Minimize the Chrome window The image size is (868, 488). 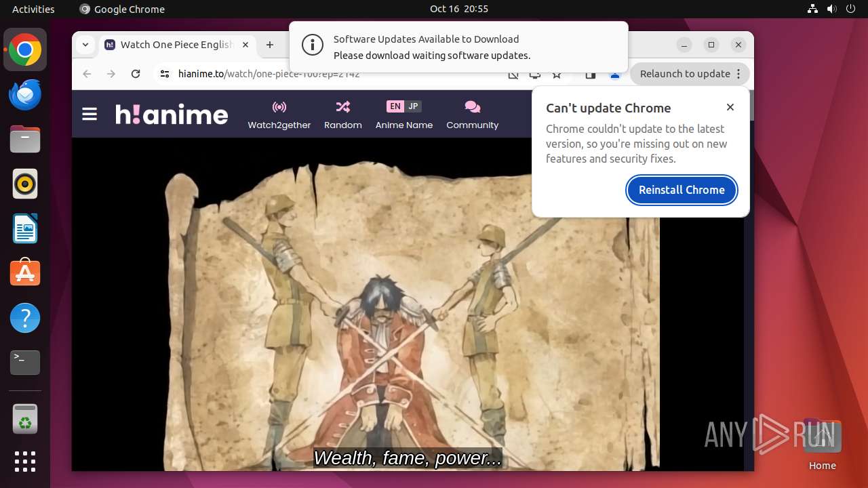[x=684, y=45]
